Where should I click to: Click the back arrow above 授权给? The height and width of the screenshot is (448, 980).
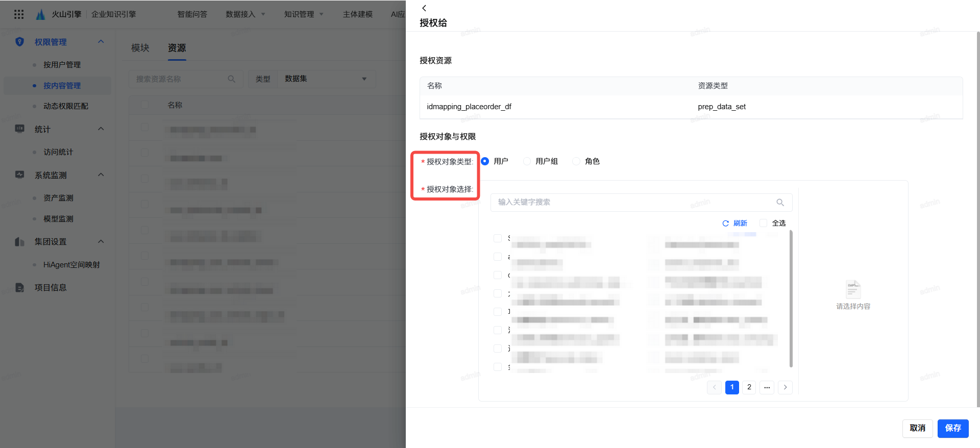tap(424, 8)
